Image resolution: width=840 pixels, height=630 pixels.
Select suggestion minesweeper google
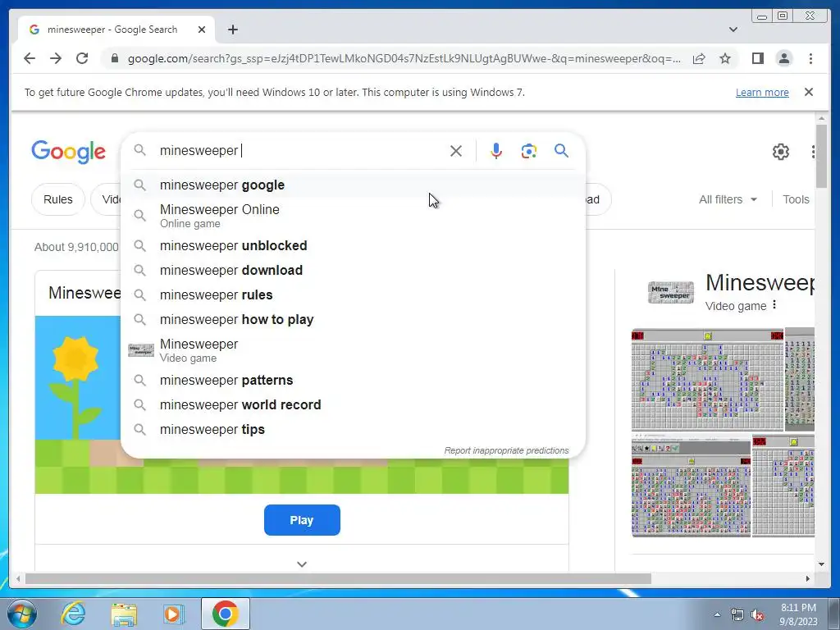[354, 185]
